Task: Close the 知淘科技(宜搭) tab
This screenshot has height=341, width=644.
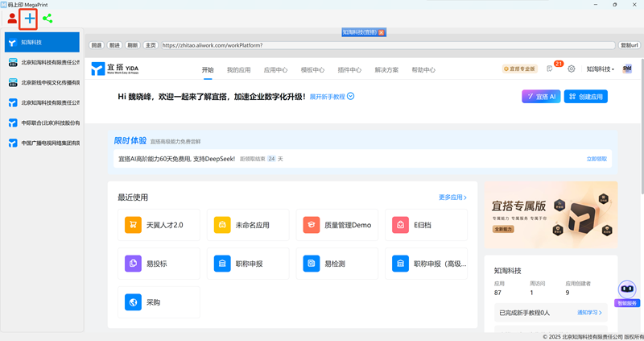Action: click(x=381, y=32)
